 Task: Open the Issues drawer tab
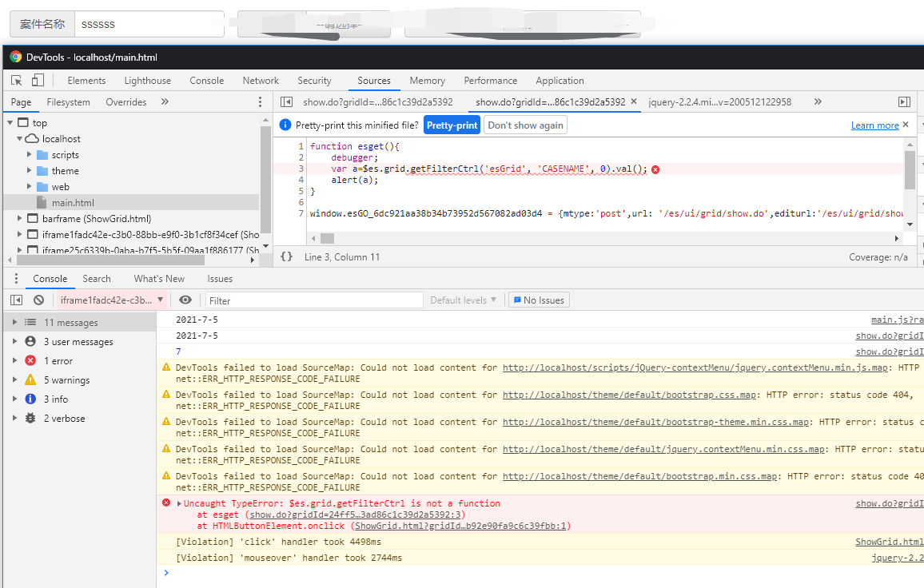point(220,279)
